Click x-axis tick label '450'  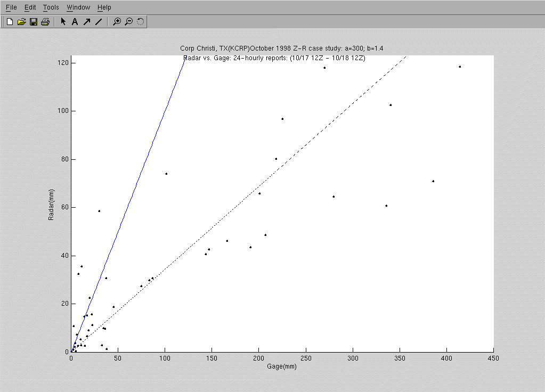coord(493,358)
